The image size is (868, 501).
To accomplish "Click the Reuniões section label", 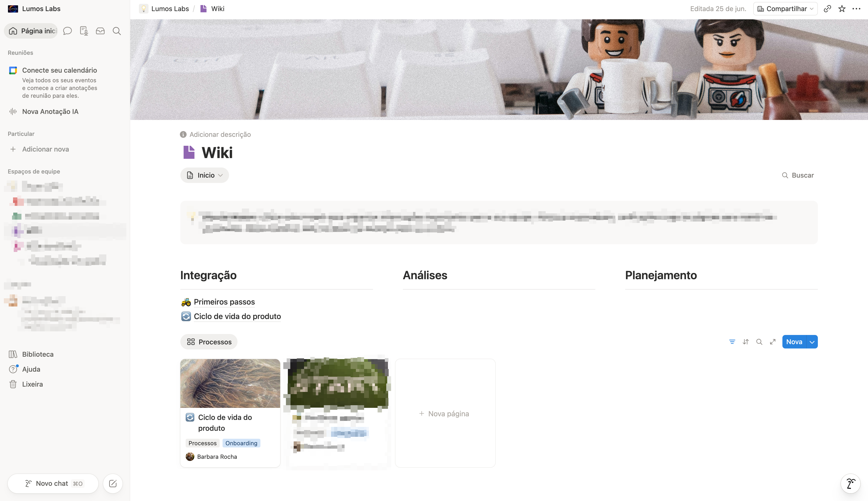I will coord(20,53).
